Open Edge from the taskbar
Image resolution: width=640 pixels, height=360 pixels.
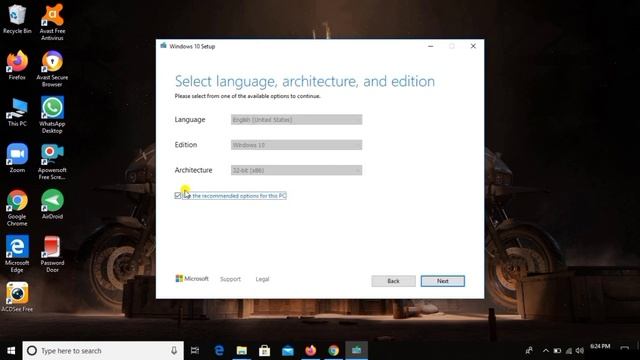(x=219, y=351)
